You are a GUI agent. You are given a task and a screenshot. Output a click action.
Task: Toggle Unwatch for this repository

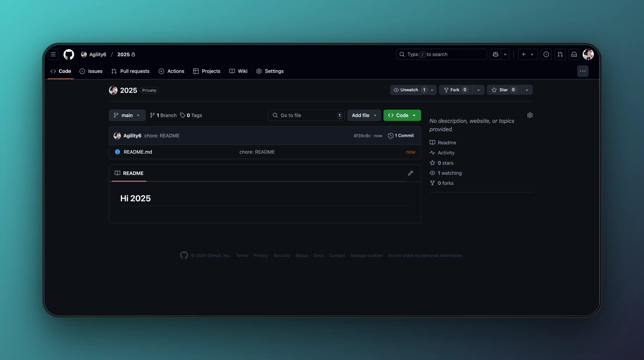(409, 90)
